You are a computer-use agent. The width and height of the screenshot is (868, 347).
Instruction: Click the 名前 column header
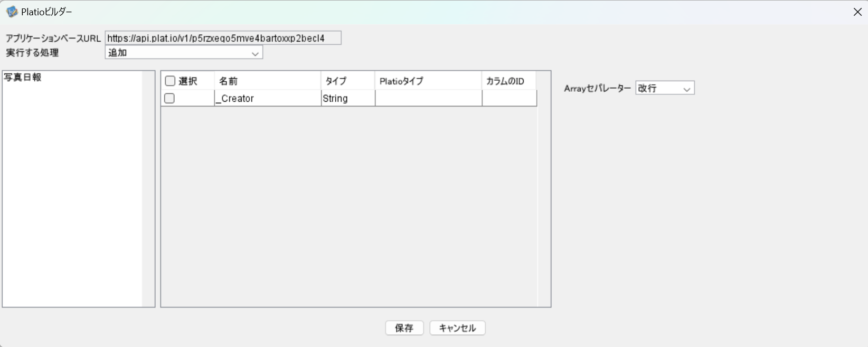267,81
